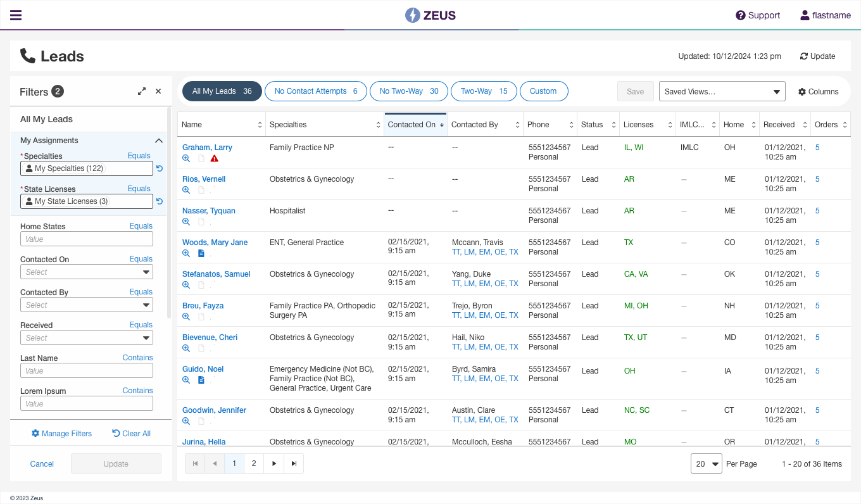
Task: Open the hamburger main menu
Action: [x=16, y=15]
